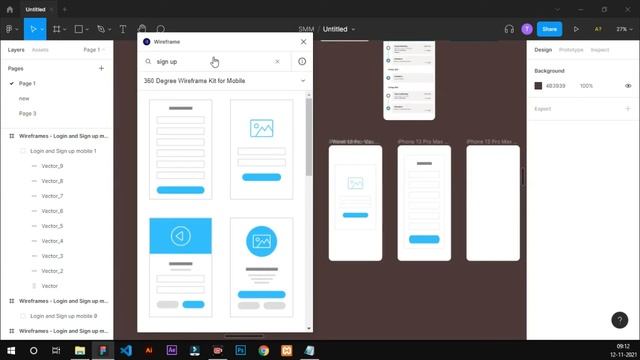Open Windows Start menu
This screenshot has width=640, height=360.
11,351
